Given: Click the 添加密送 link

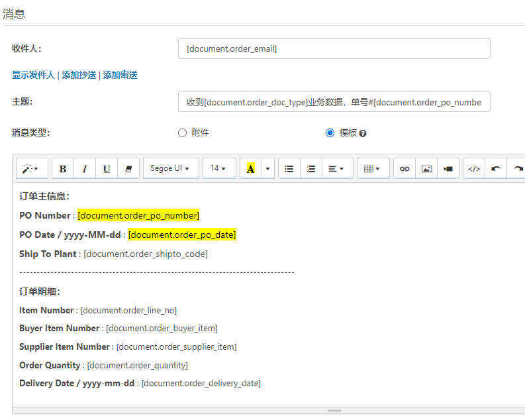Looking at the screenshot, I should pos(120,75).
